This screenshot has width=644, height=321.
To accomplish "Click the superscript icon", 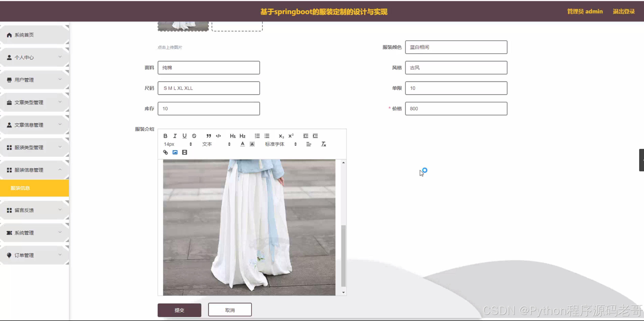I will pyautogui.click(x=291, y=136).
